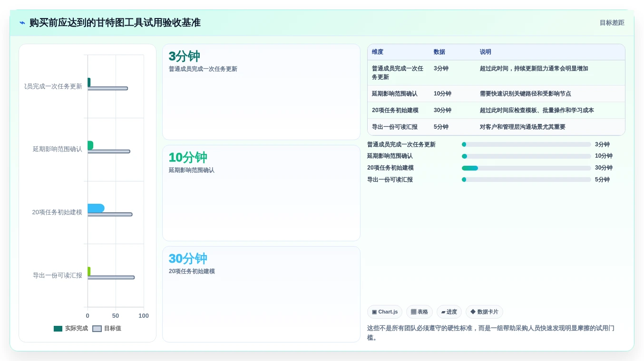
Task: Click progress bar for 20项任务初始建模
Action: click(x=527, y=168)
